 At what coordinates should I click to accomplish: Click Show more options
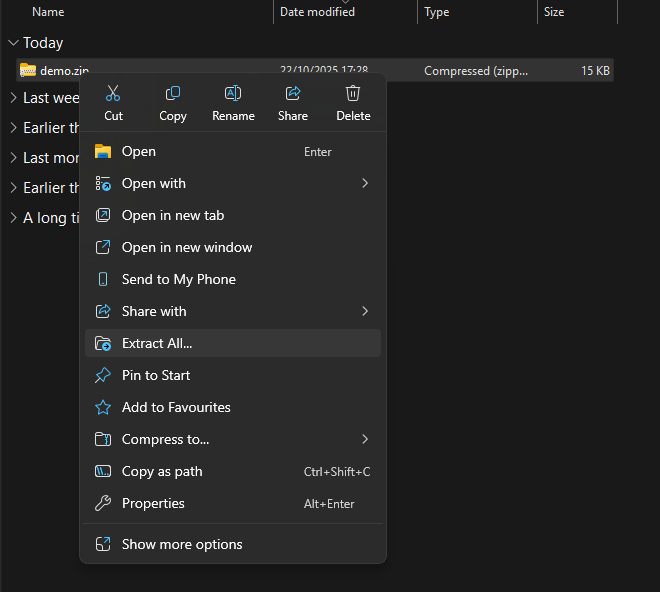182,544
